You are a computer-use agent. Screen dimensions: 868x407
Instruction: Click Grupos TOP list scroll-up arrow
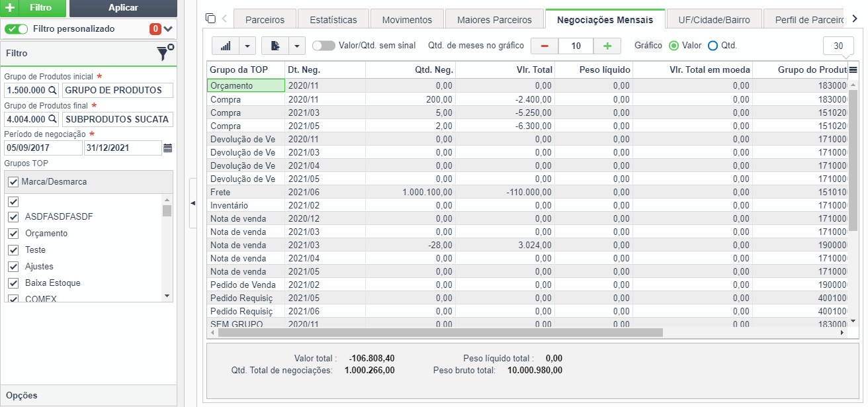pos(167,200)
